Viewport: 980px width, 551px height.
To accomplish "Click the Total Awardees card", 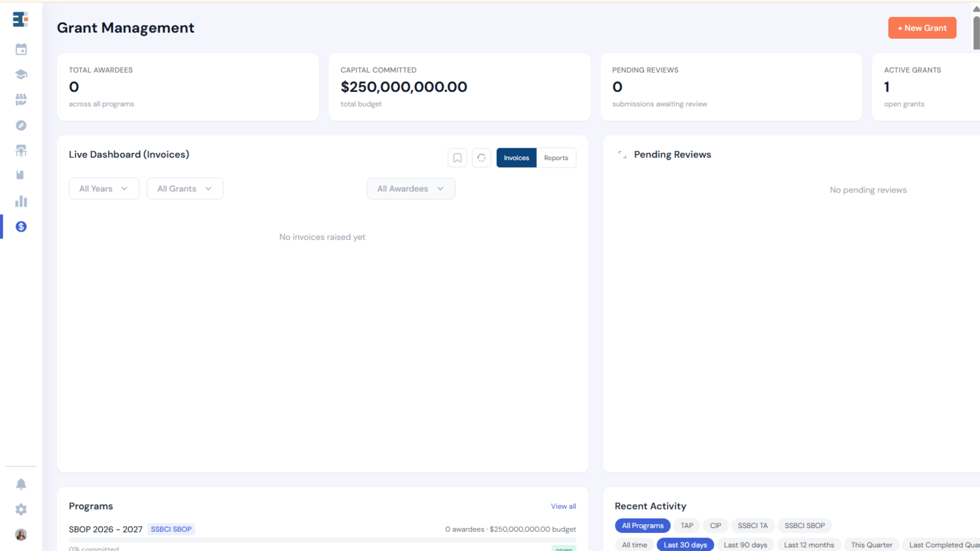I will click(188, 87).
